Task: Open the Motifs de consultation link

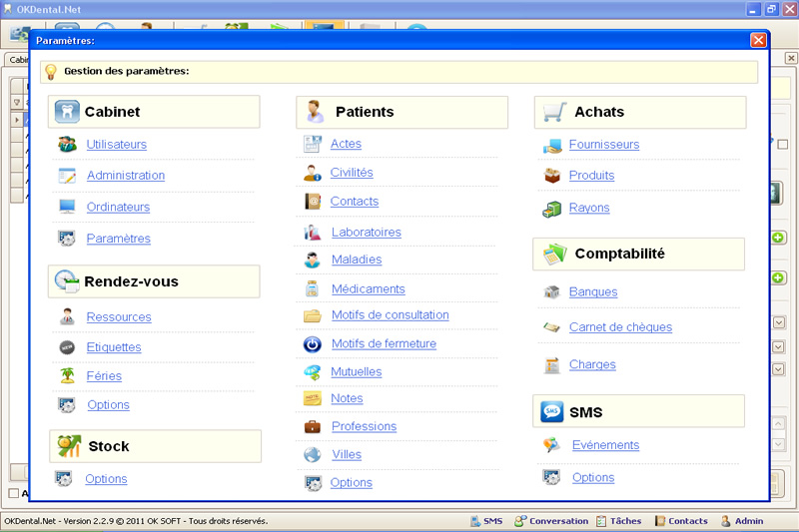Action: [x=391, y=315]
